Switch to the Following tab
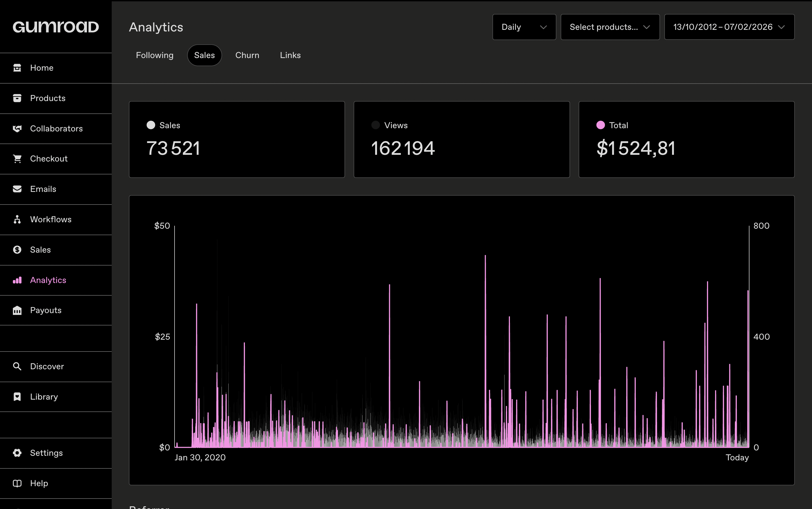 [x=154, y=55]
